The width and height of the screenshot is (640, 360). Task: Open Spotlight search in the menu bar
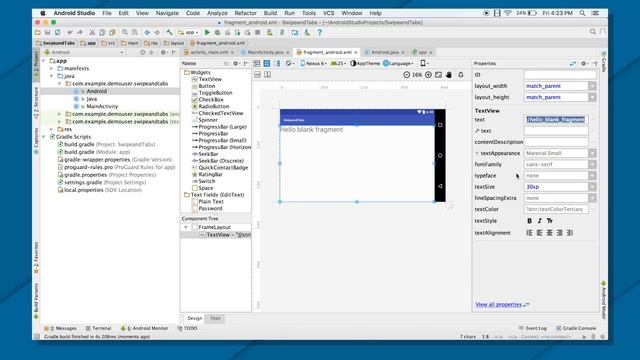point(582,13)
